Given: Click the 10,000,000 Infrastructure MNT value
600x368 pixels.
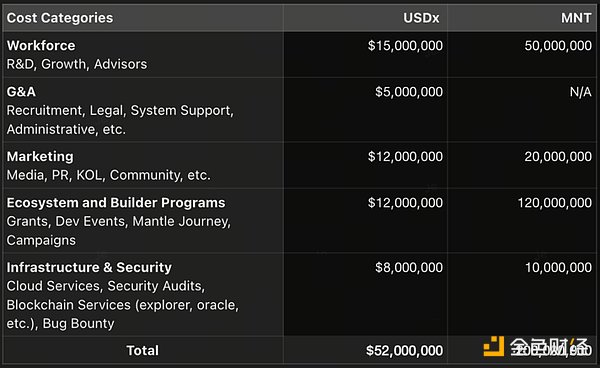Looking at the screenshot, I should (558, 267).
